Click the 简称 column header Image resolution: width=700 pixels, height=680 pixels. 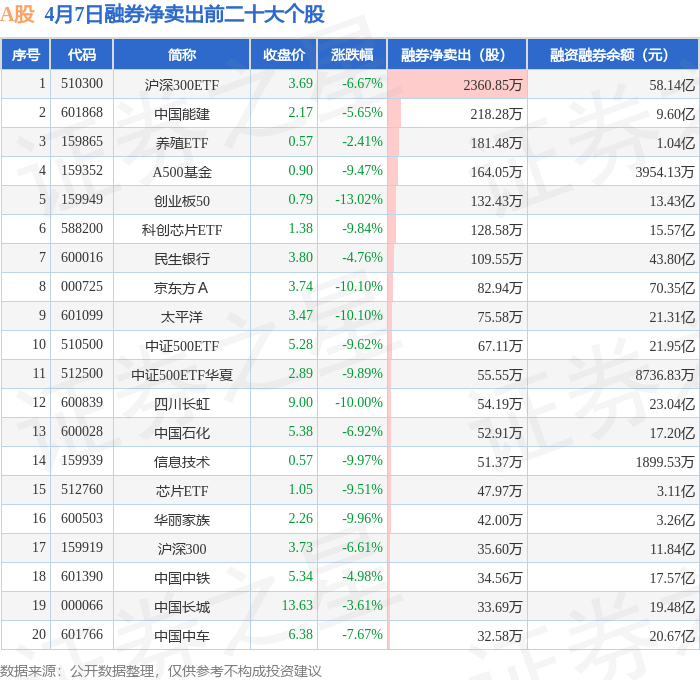[x=182, y=55]
